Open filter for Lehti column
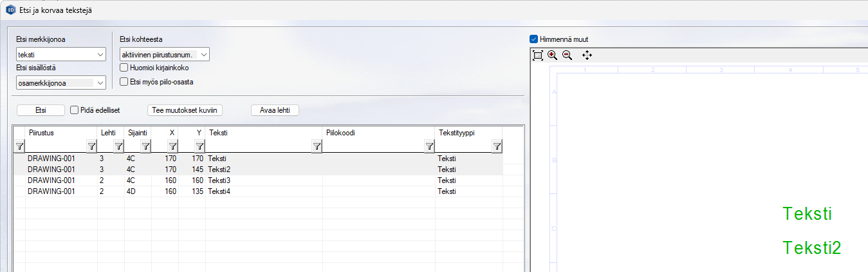This screenshot has height=272, width=868. pos(119,147)
